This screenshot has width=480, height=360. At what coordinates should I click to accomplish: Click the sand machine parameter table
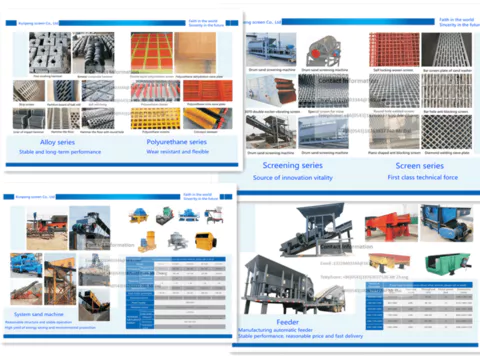click(176, 293)
